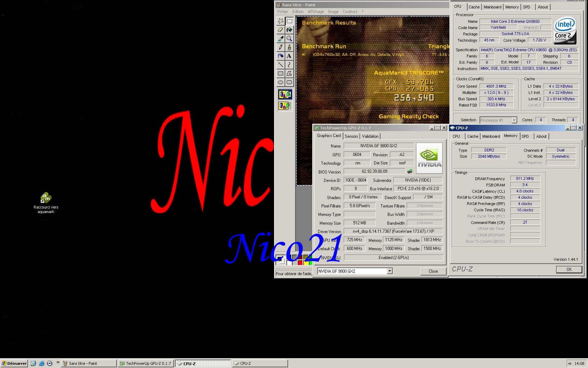Open CPU tab in lower CPU-Z window
This screenshot has width=588, height=368.
coord(456,136)
